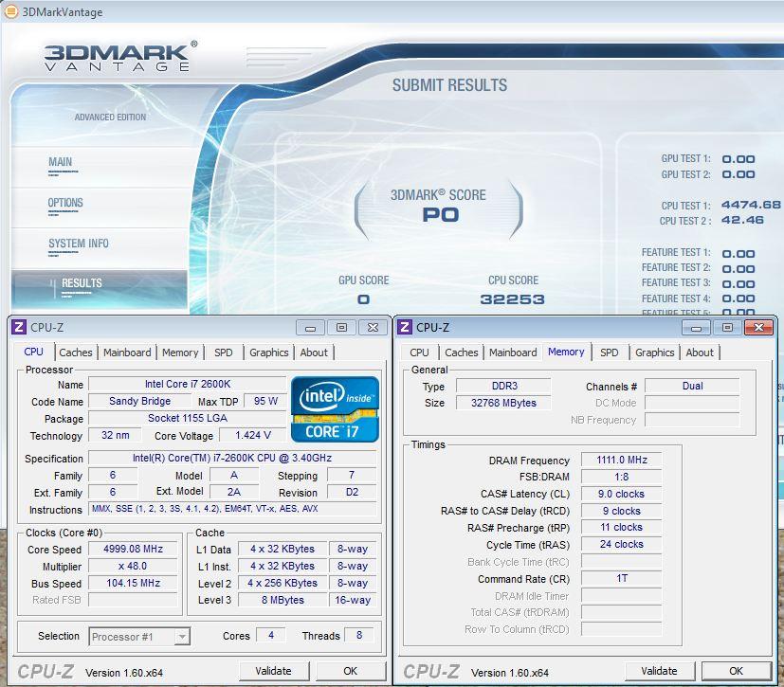
Task: Click the CAS# Latency value 9.0 clocks
Action: [x=622, y=494]
